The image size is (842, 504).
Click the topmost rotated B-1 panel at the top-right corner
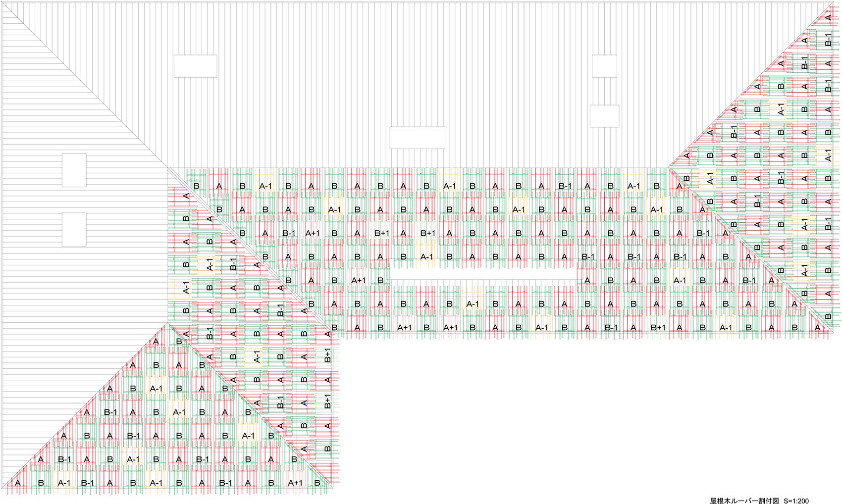(x=828, y=40)
